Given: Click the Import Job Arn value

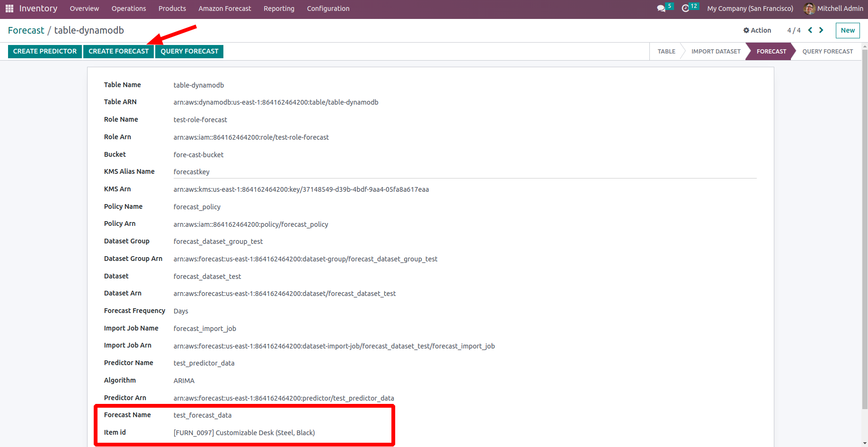Looking at the screenshot, I should [334, 346].
